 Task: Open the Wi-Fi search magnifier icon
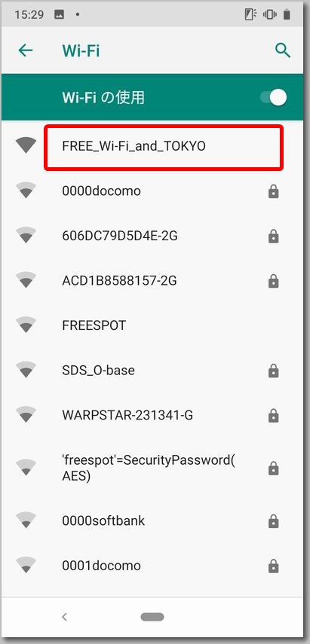[283, 50]
